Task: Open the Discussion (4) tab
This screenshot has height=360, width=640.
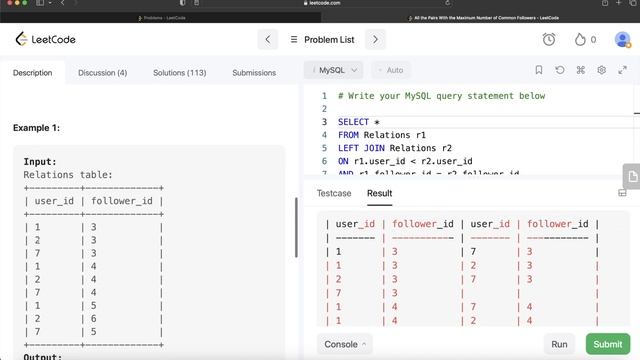Action: click(102, 73)
